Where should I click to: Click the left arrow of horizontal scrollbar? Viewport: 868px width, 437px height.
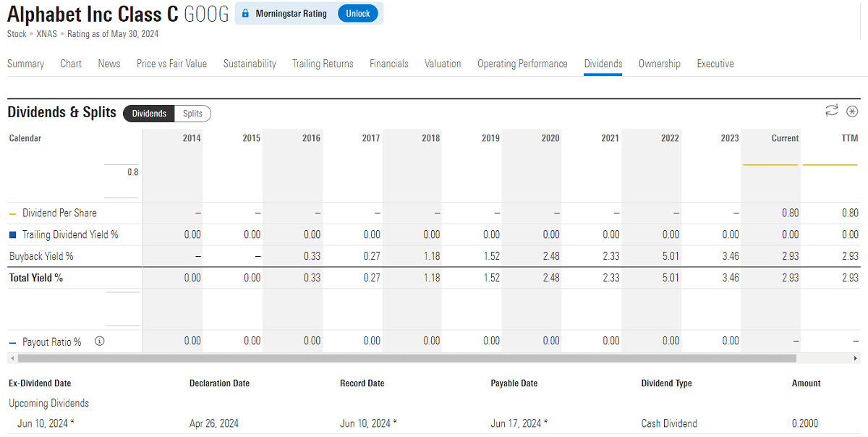11,358
